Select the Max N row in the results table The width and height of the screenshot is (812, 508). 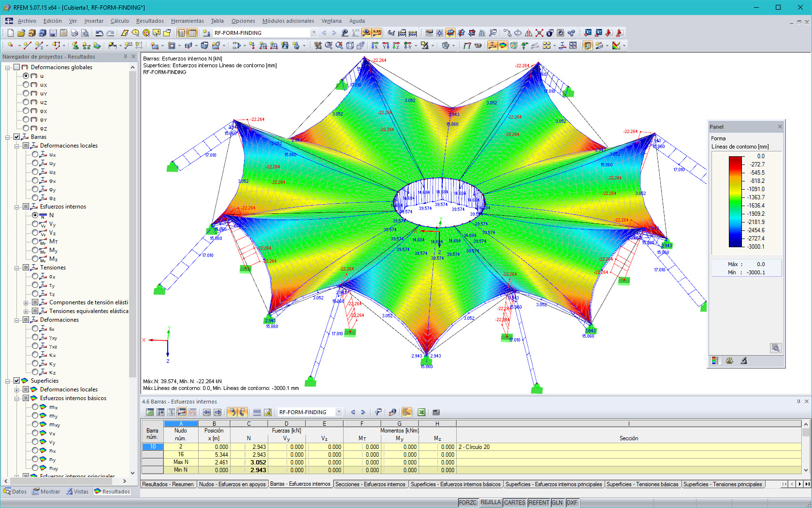tap(181, 462)
